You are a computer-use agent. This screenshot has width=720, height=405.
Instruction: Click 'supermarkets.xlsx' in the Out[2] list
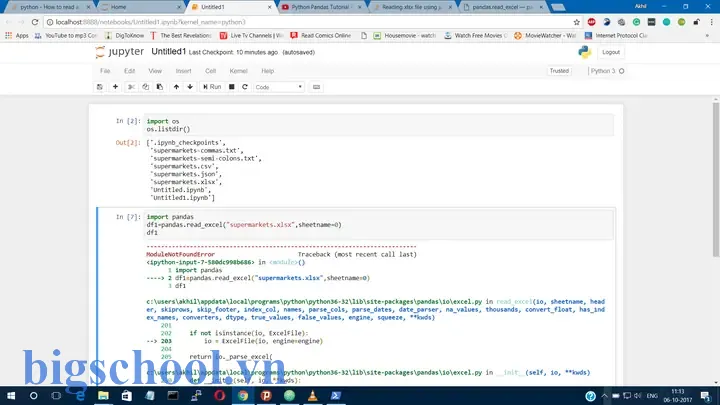186,182
